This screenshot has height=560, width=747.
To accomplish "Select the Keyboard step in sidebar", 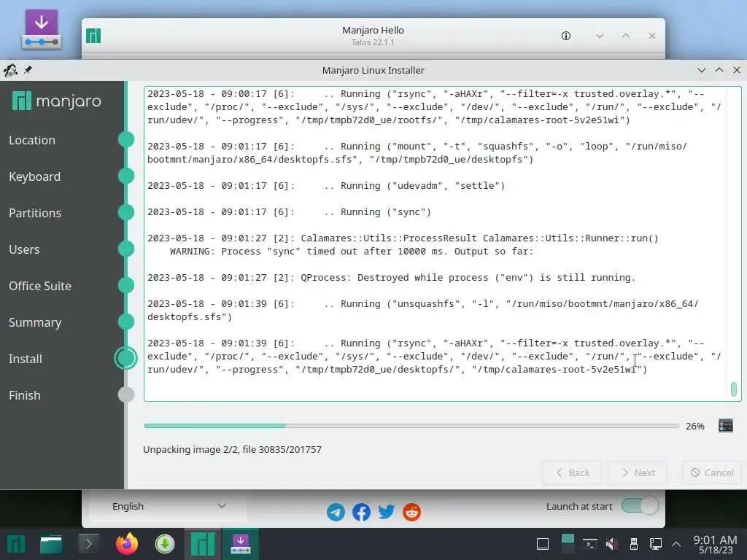I will 35,176.
